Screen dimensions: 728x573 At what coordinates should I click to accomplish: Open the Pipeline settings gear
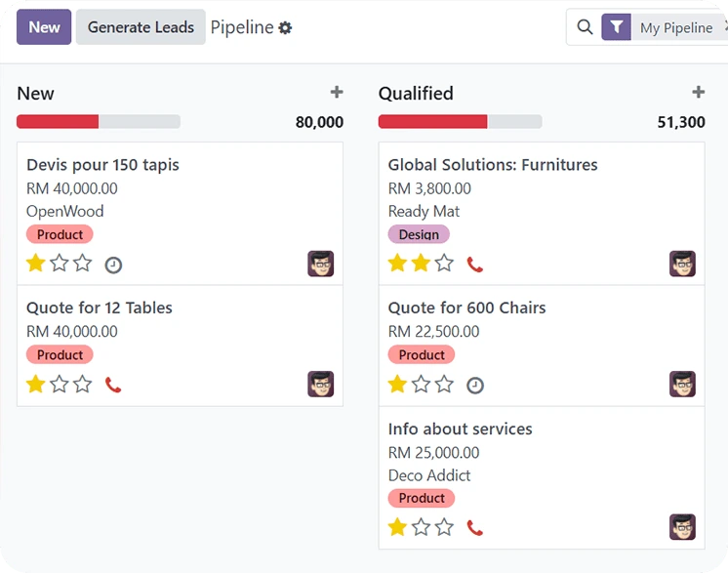click(285, 28)
